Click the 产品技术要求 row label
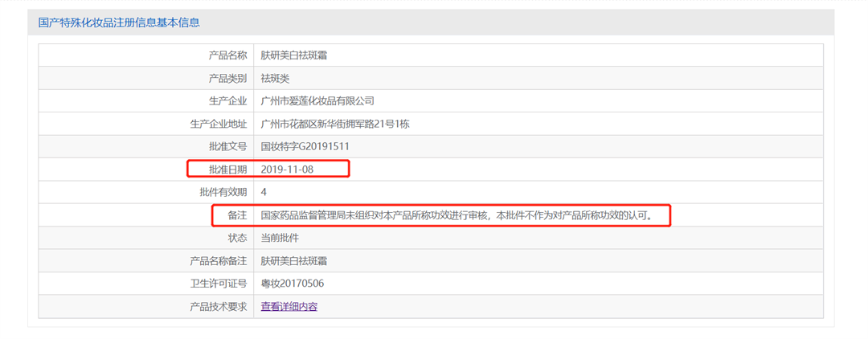This screenshot has height=339, width=868. pyautogui.click(x=219, y=307)
